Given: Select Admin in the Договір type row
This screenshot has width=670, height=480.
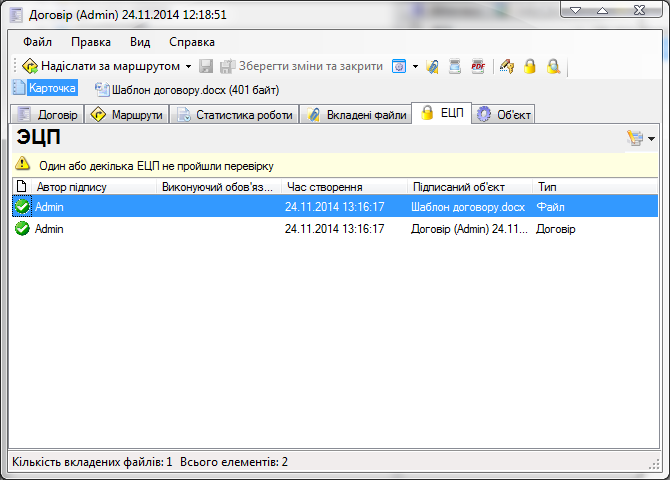Looking at the screenshot, I should 50,229.
